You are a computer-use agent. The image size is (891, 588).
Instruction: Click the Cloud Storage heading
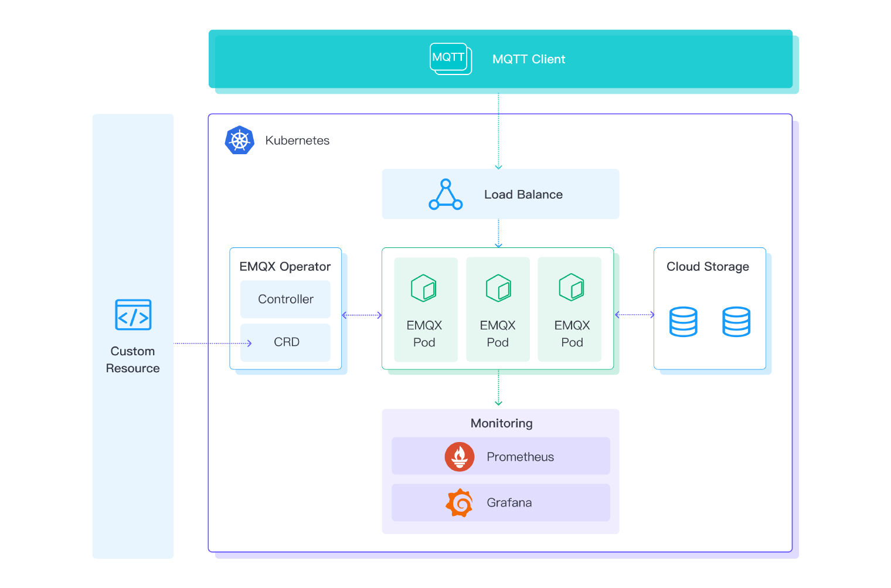click(x=708, y=267)
